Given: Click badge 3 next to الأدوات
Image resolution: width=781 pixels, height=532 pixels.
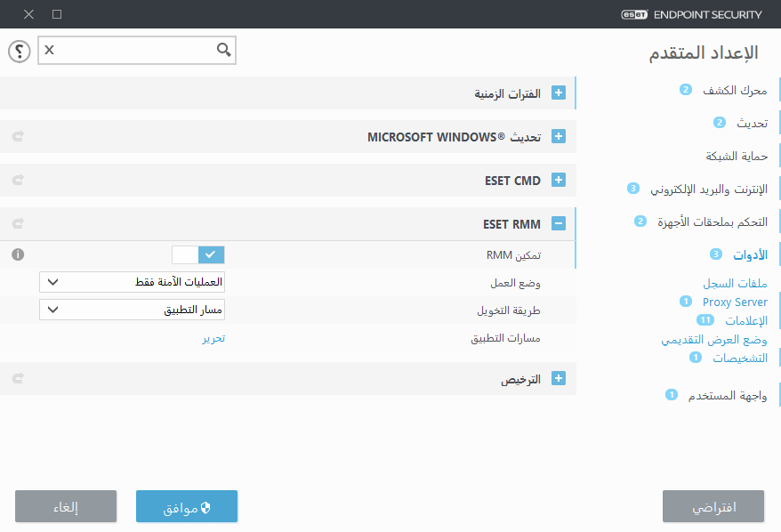Looking at the screenshot, I should [716, 254].
